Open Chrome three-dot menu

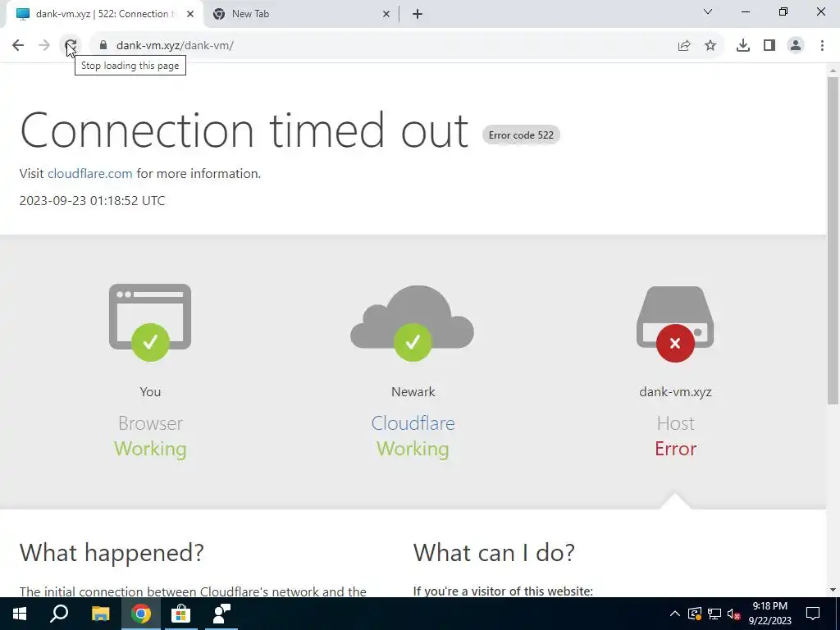point(822,46)
